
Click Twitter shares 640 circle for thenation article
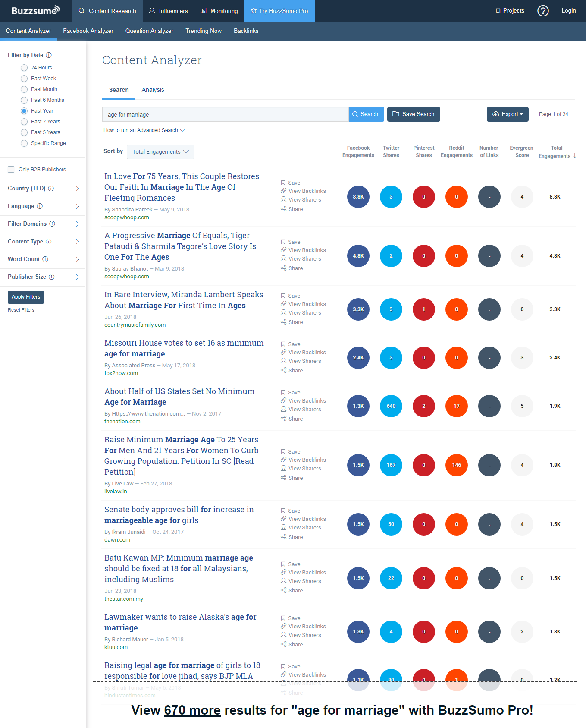[x=391, y=406]
